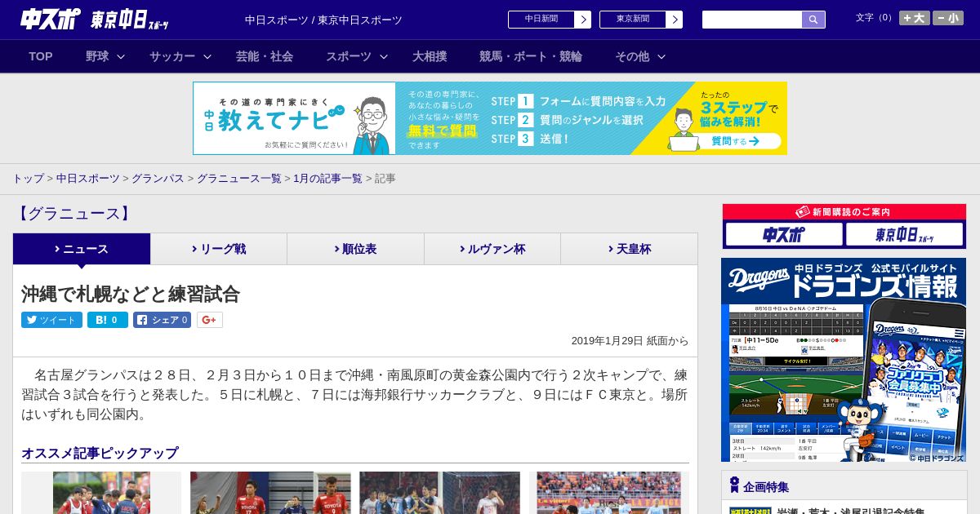The width and height of the screenshot is (980, 514).
Task: Go to TOP in main navigation
Action: [x=41, y=56]
